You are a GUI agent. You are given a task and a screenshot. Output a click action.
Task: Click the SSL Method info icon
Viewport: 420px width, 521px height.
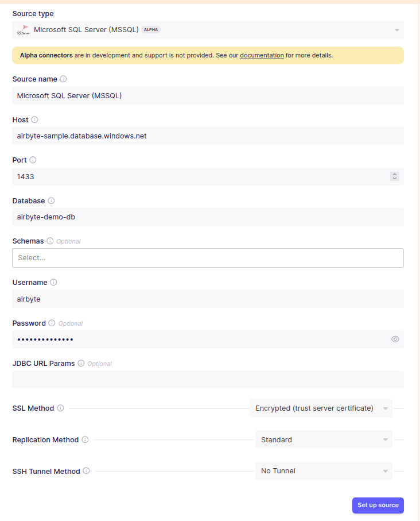pos(61,408)
